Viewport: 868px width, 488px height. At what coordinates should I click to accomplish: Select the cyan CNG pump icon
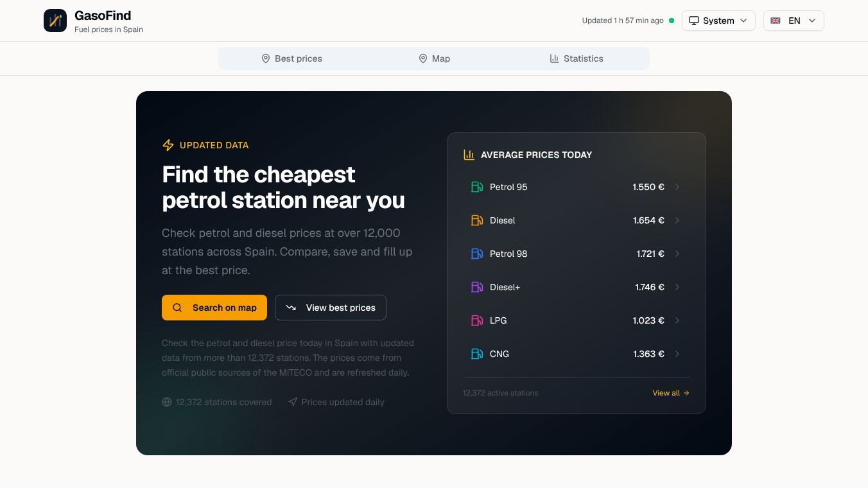(x=477, y=354)
